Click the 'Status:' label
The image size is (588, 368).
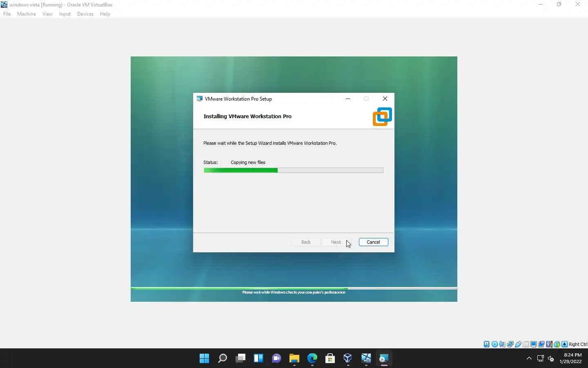pos(211,162)
